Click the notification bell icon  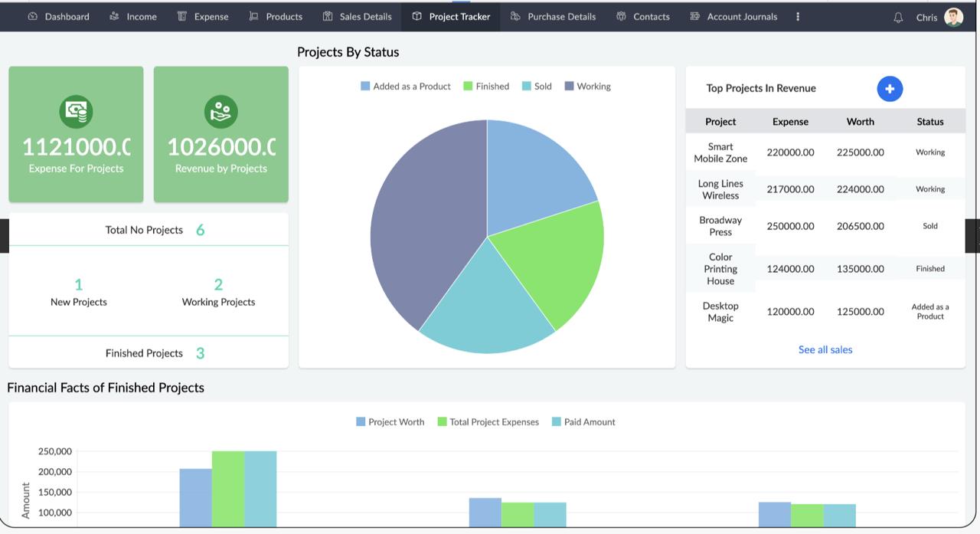click(x=898, y=17)
